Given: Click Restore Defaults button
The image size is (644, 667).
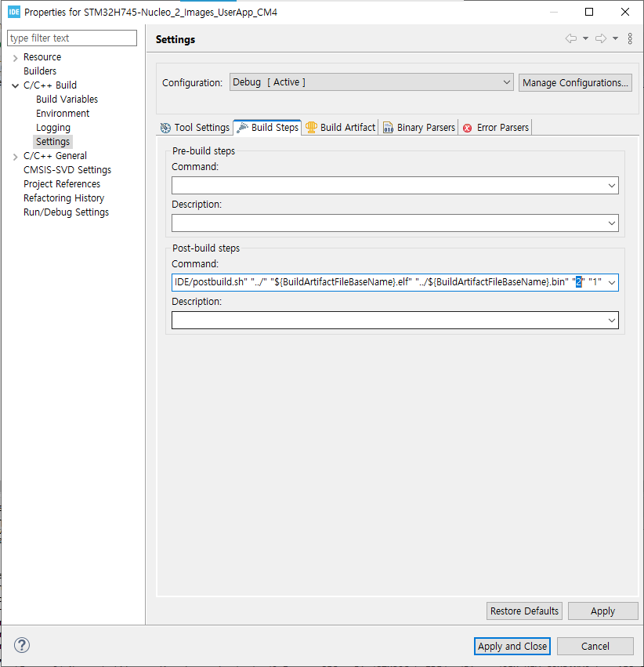Looking at the screenshot, I should point(524,611).
